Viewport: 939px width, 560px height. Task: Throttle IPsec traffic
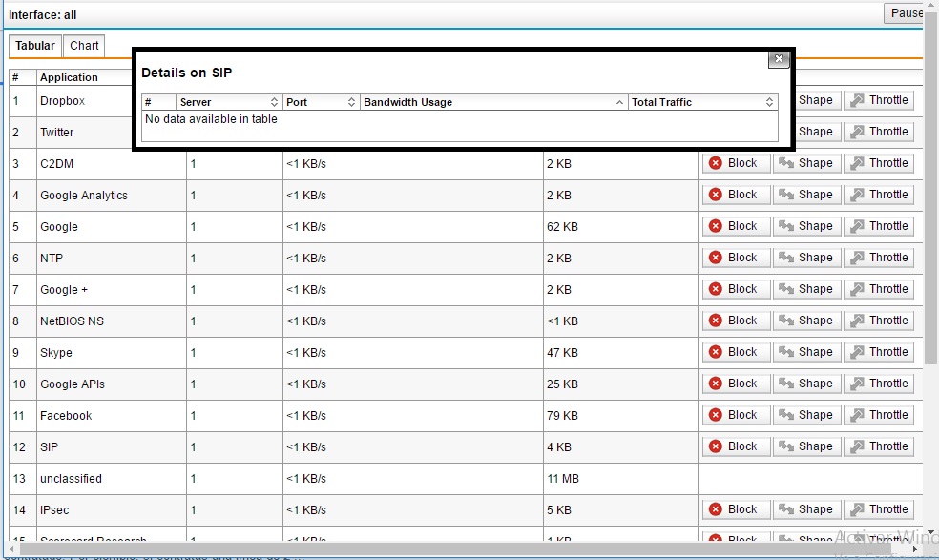coord(879,509)
